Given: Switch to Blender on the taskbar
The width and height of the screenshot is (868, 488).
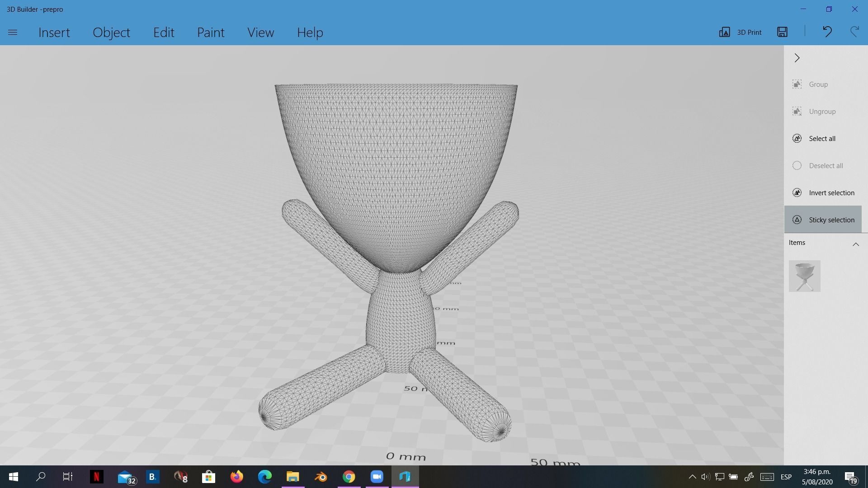Looking at the screenshot, I should [321, 477].
